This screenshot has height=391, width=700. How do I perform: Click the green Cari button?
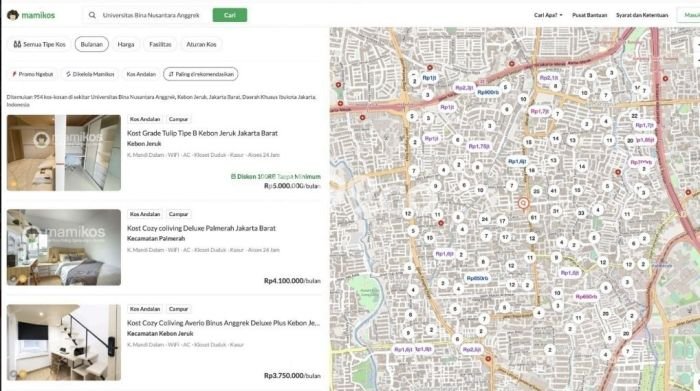pos(229,15)
